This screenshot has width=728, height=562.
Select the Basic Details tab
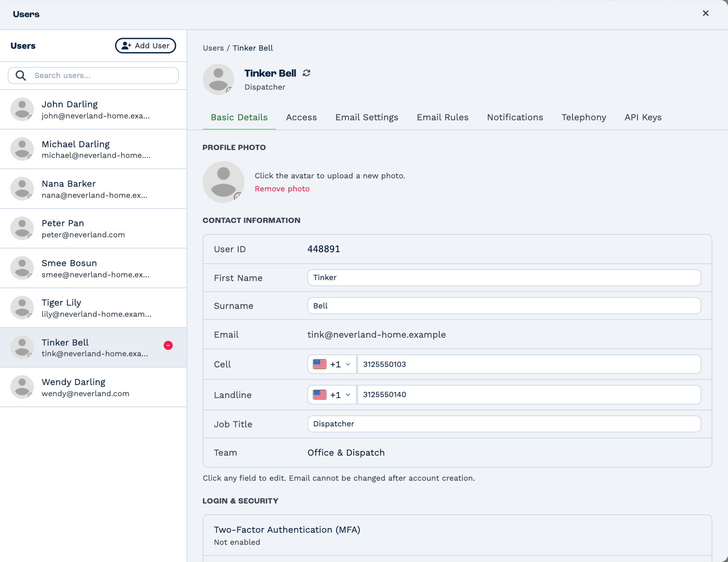239,118
